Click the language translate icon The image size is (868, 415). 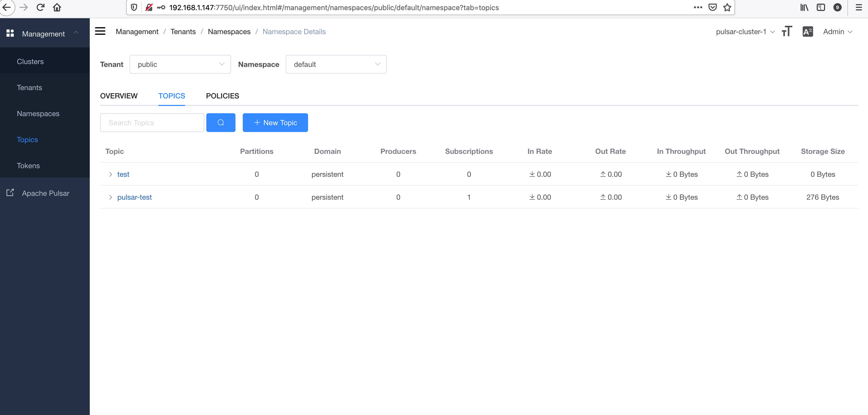coord(807,31)
